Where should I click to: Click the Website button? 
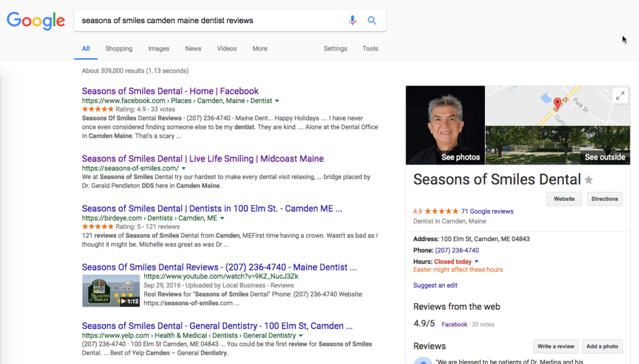pos(564,199)
